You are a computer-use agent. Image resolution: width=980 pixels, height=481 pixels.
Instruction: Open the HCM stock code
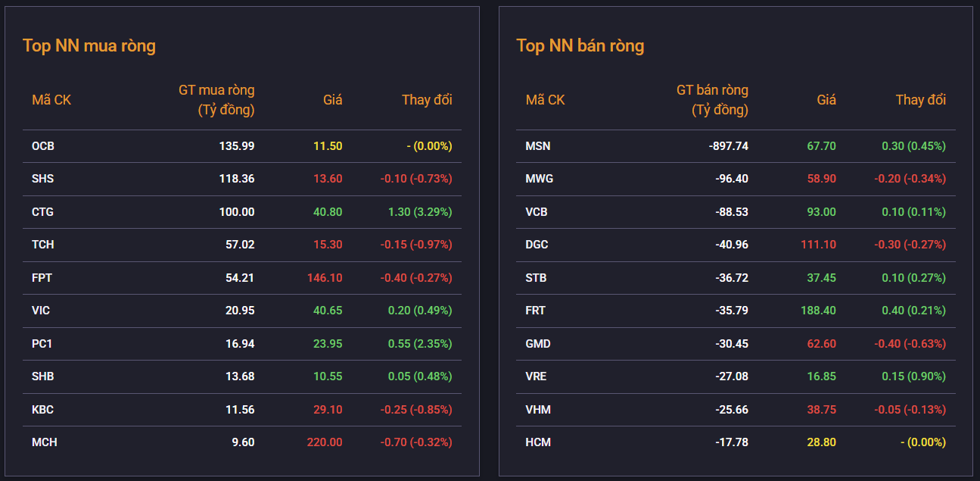(538, 442)
